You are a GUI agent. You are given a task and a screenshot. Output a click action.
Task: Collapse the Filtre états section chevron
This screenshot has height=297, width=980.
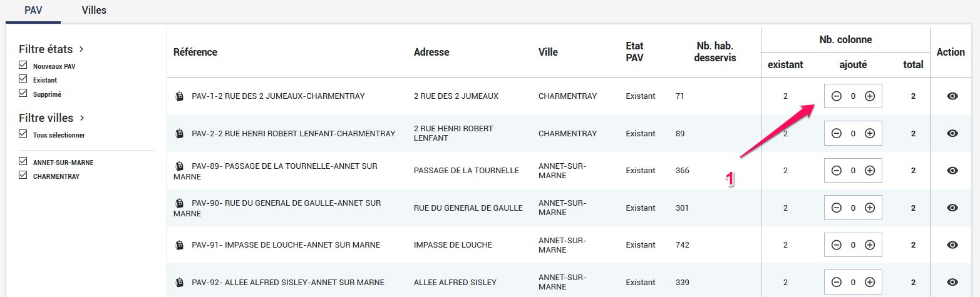pos(81,49)
